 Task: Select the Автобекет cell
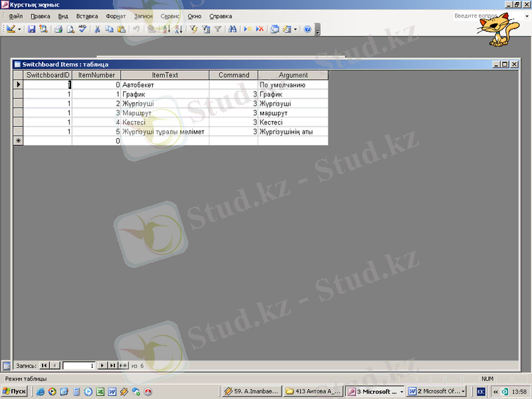pyautogui.click(x=165, y=85)
